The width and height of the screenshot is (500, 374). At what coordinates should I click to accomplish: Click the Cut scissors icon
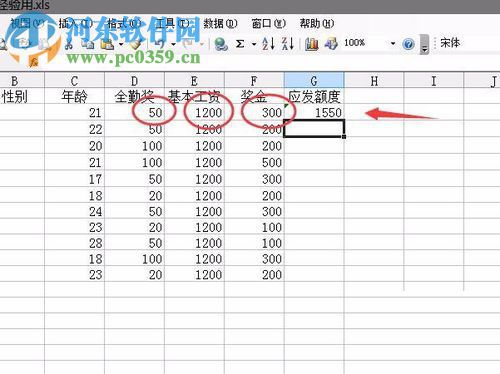(69, 44)
